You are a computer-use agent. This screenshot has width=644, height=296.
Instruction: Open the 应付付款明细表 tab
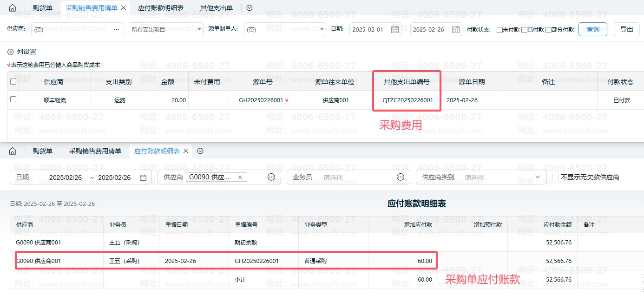coord(161,8)
